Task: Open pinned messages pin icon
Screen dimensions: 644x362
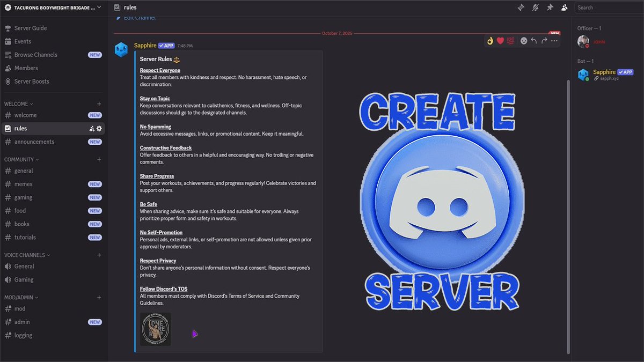Action: (x=550, y=8)
